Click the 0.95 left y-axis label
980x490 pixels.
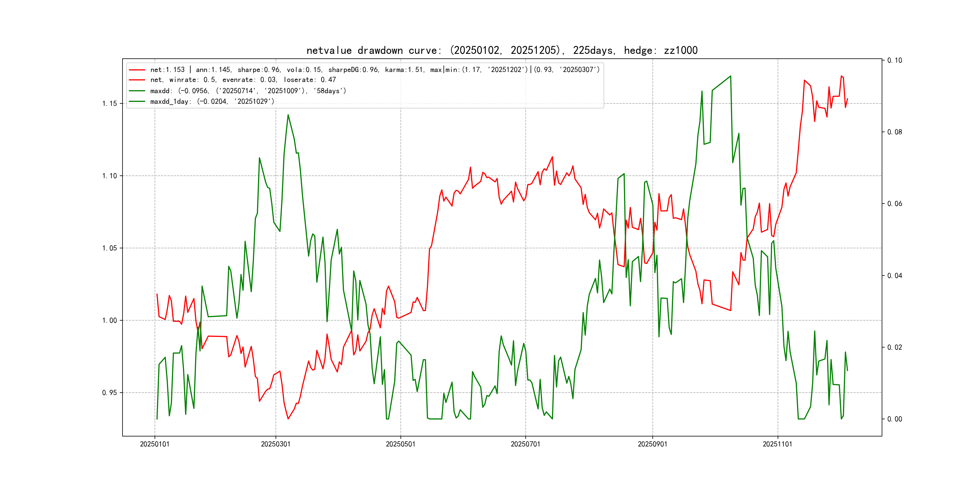pyautogui.click(x=109, y=393)
